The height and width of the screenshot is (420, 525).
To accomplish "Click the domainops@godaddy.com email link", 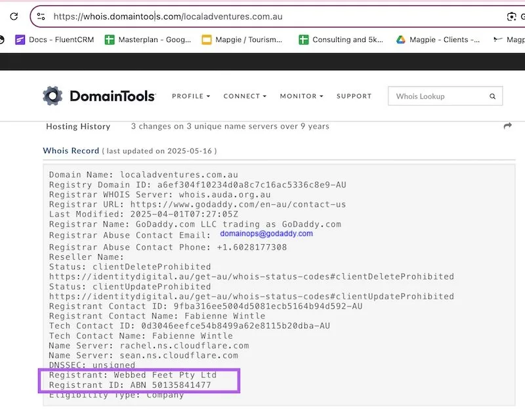I will tap(266, 234).
